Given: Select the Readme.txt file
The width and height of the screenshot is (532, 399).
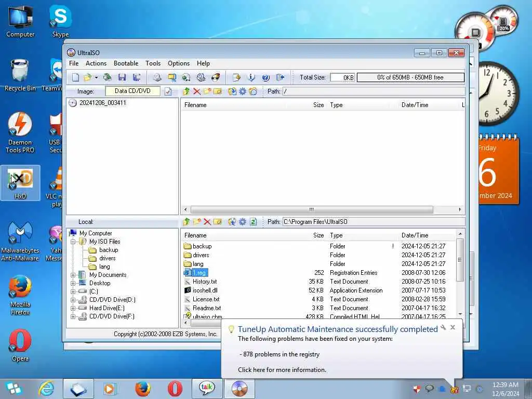Looking at the screenshot, I should click(x=207, y=308).
